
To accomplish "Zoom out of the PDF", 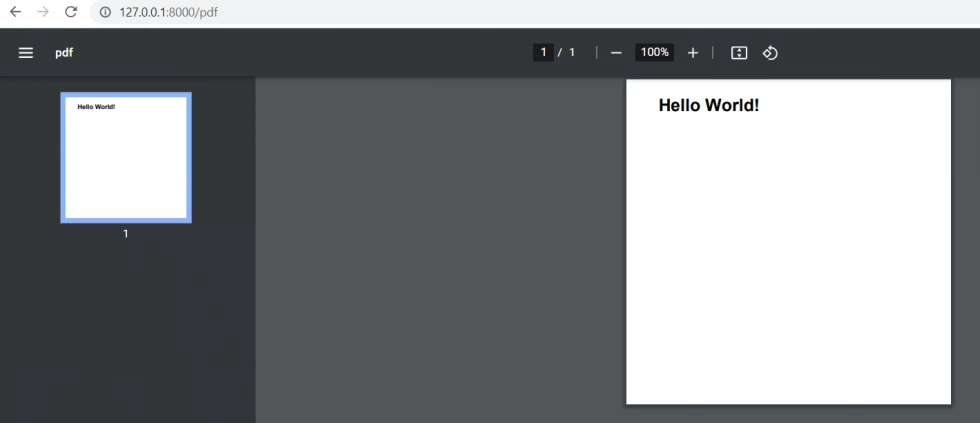I will (616, 53).
